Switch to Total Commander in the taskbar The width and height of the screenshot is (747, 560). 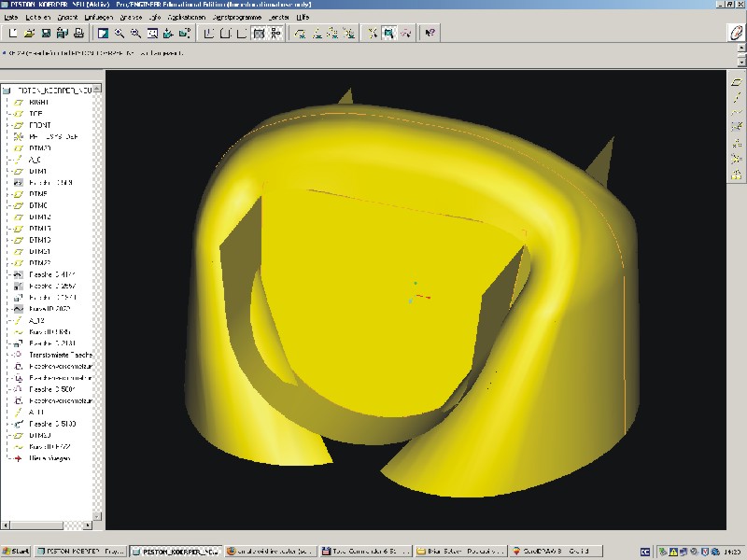366,551
